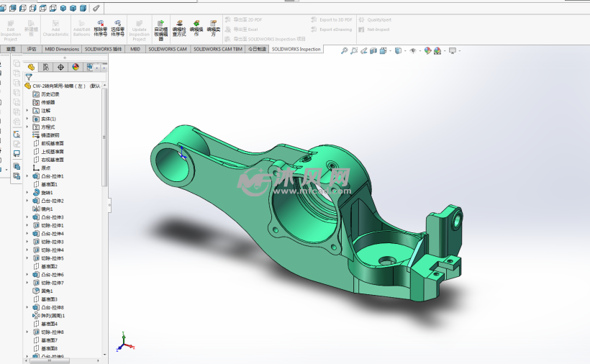Open the DisplayManager color-wheel tab
590x364 pixels.
76,67
